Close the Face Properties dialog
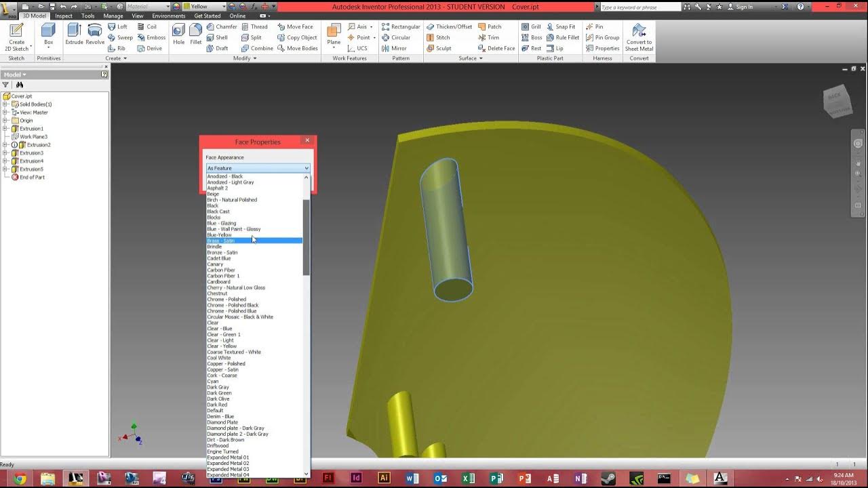868x488 pixels. point(307,140)
